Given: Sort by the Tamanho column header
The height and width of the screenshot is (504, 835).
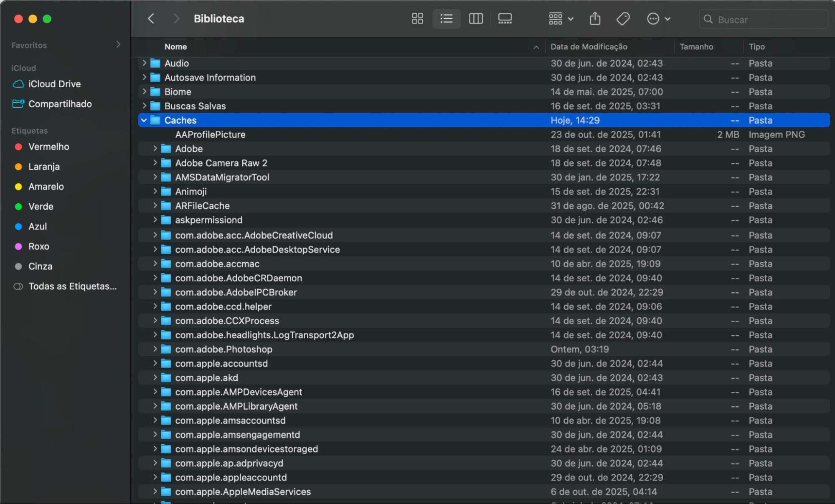Looking at the screenshot, I should coord(696,46).
